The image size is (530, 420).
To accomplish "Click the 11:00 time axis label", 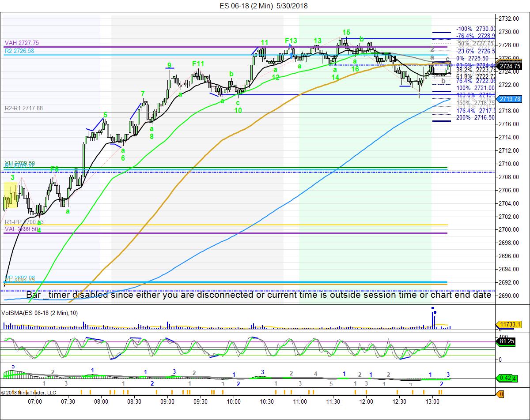I will click(x=300, y=401).
